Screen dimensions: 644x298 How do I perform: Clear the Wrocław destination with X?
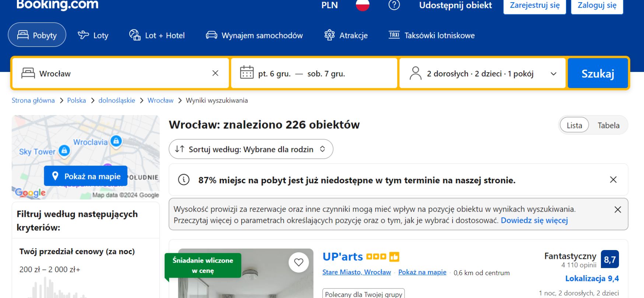216,73
